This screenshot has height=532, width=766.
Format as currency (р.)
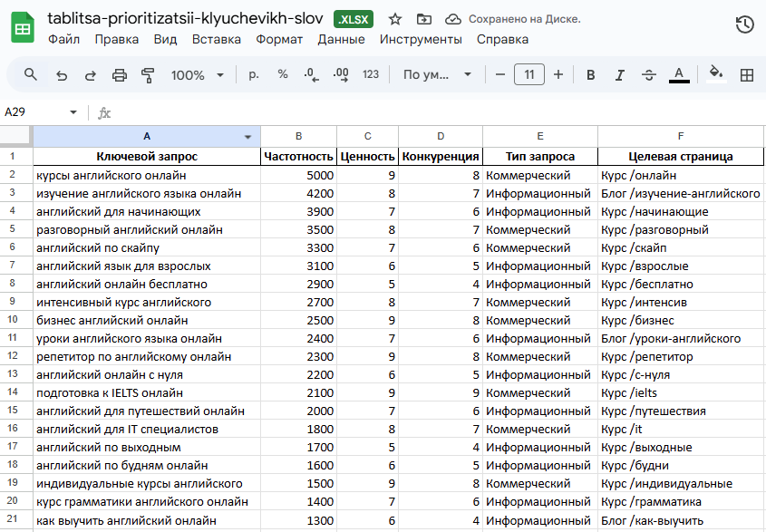coord(254,74)
